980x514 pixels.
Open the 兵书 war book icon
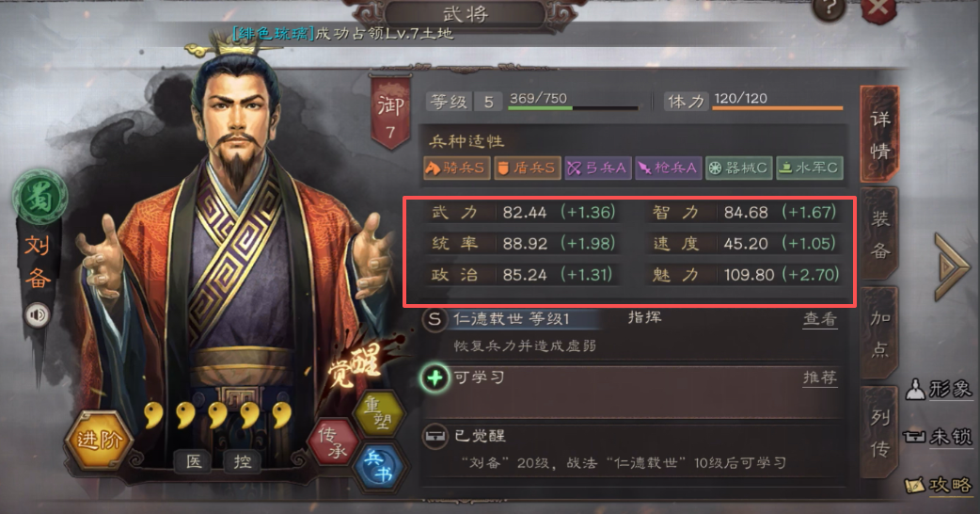[380, 468]
